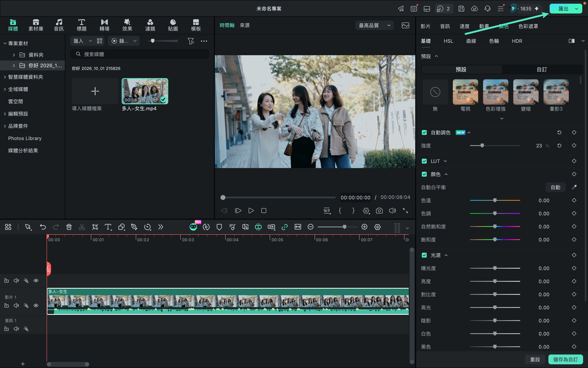Open the 轉場 transitions panel
The width and height of the screenshot is (588, 368).
104,25
